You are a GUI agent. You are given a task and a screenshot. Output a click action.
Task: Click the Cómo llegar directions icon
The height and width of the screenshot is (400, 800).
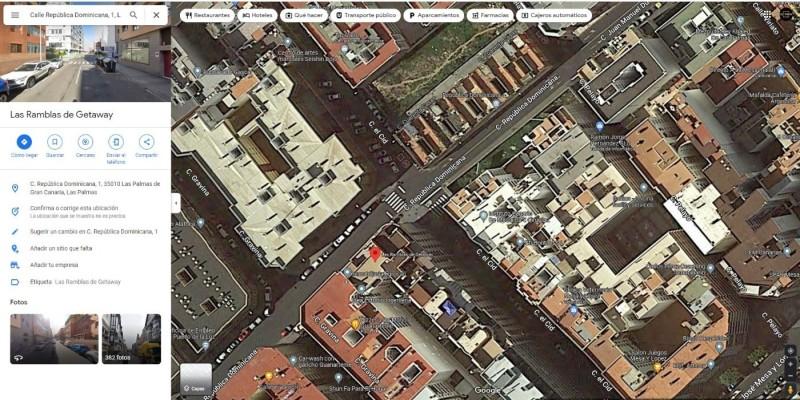24,142
